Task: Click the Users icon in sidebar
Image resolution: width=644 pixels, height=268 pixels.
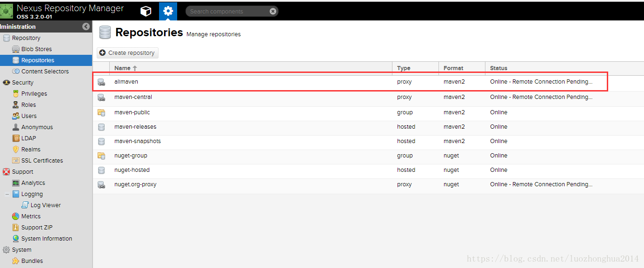Action: pyautogui.click(x=16, y=116)
